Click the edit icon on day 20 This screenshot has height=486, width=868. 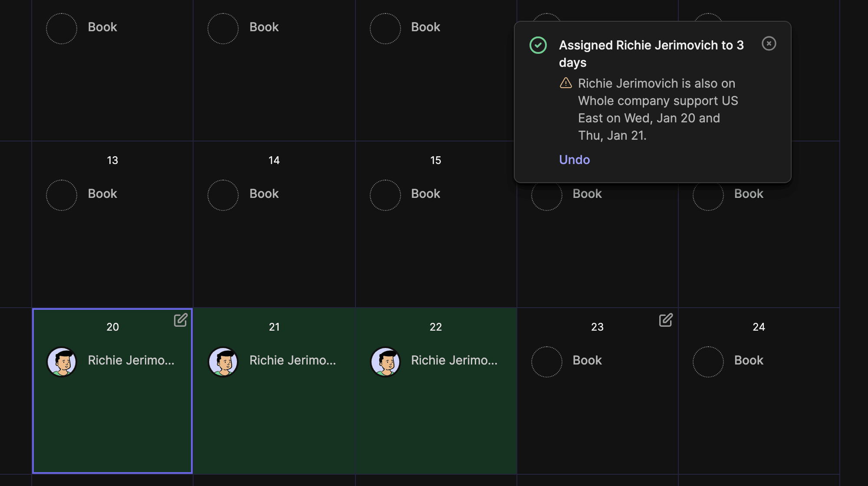click(x=181, y=320)
